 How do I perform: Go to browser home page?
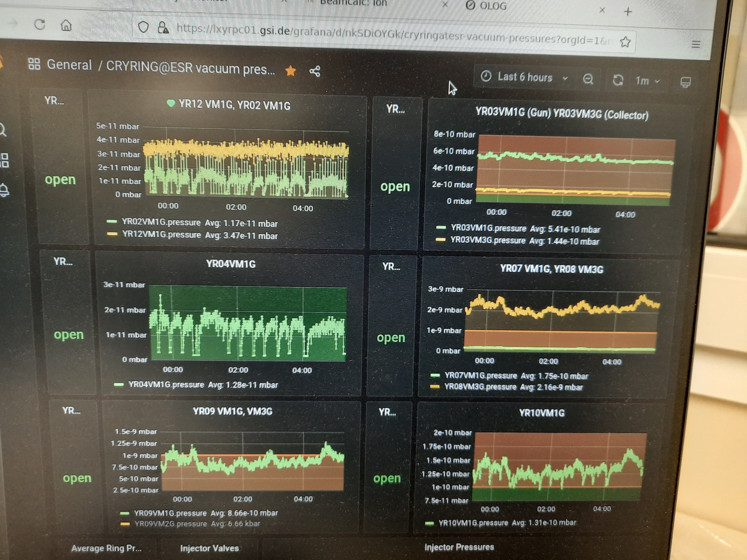point(66,25)
